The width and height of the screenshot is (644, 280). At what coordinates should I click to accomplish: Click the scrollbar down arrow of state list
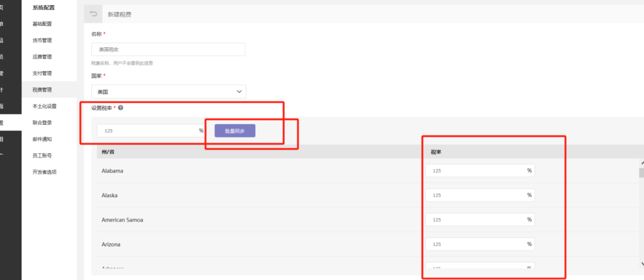tap(641, 264)
